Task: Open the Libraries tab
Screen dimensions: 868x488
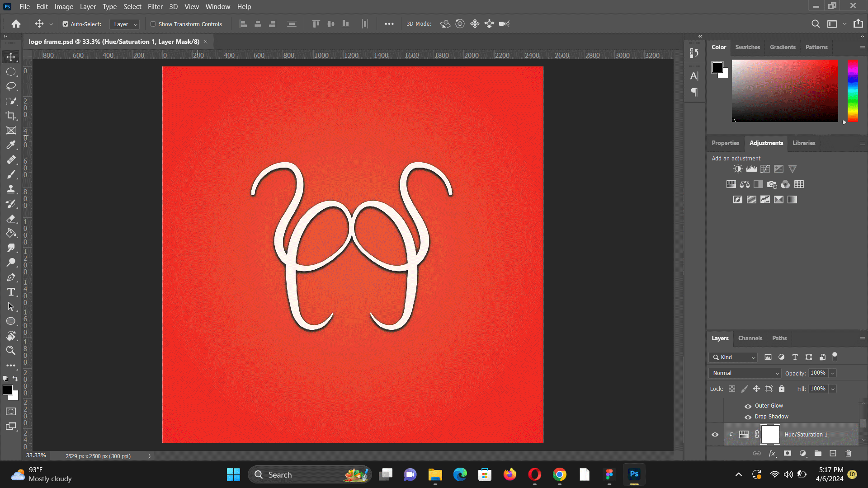Action: pyautogui.click(x=804, y=143)
